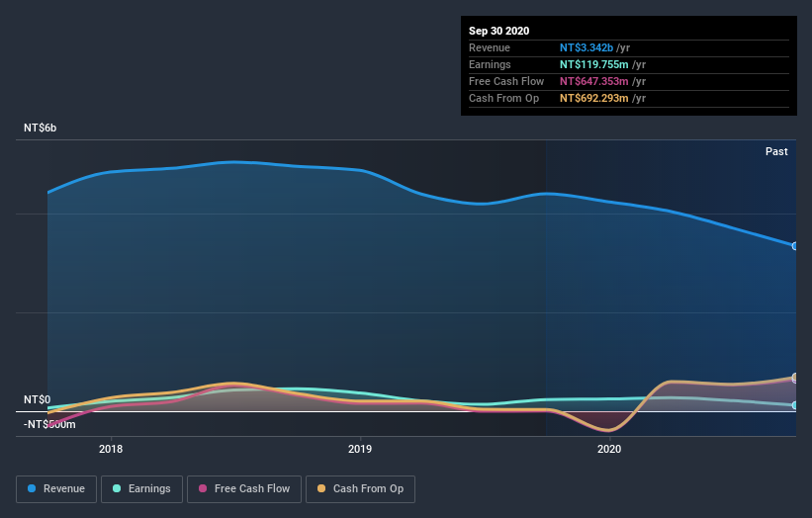
Task: Click the NT$0 y-axis label
Action: 38,399
